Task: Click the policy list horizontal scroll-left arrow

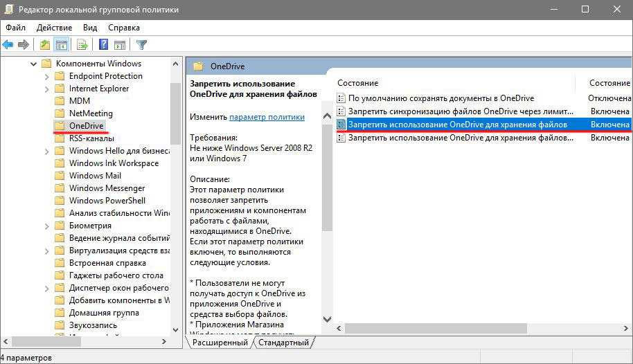Action: click(339, 329)
